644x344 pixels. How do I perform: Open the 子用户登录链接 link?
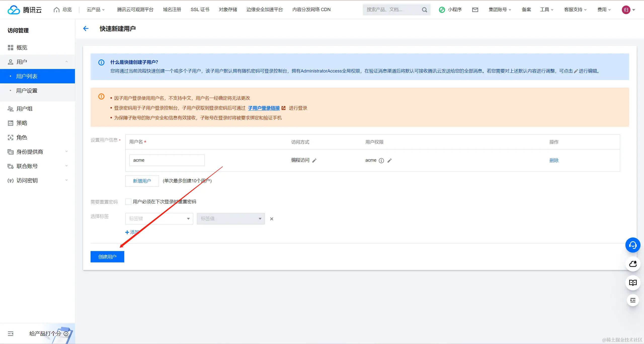click(x=264, y=108)
